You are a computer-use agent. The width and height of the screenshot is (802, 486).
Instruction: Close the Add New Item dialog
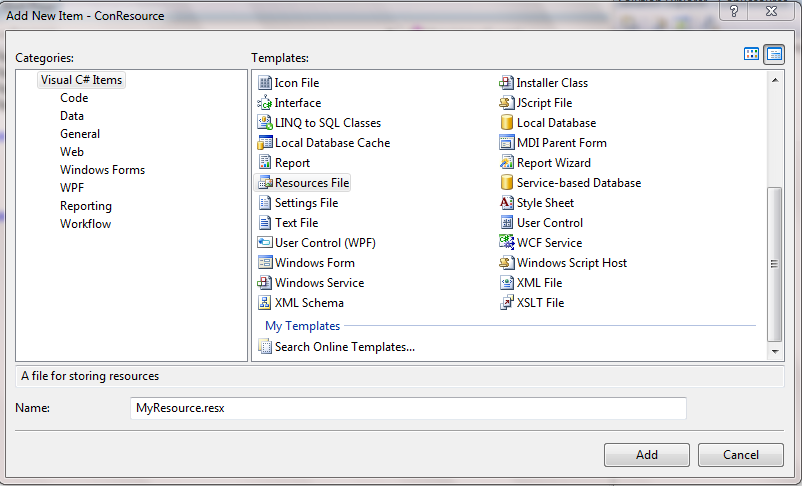click(x=771, y=11)
